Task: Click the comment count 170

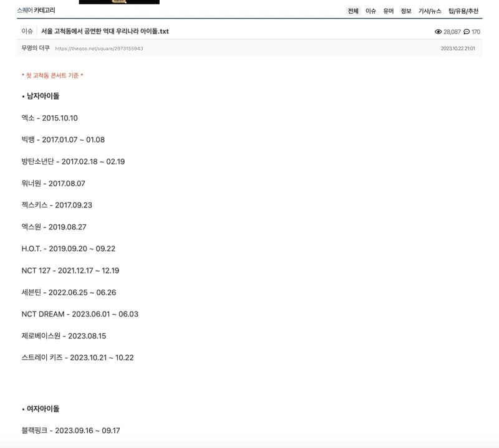Action: (x=476, y=32)
